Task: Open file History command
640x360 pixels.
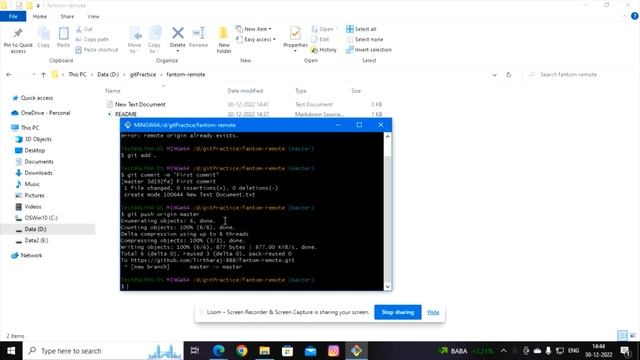Action: (x=324, y=49)
